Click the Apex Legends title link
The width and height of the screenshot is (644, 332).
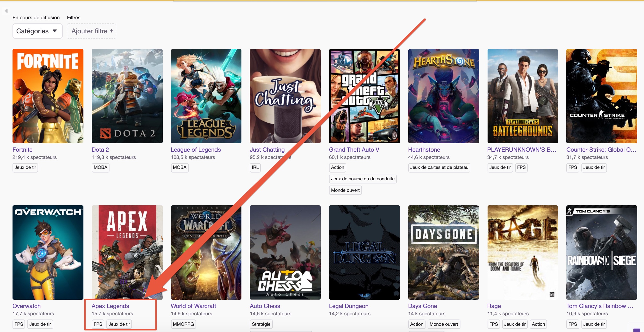110,306
